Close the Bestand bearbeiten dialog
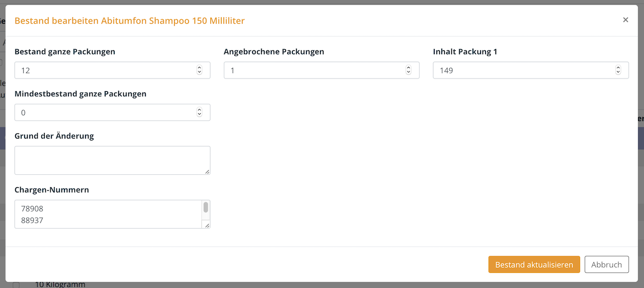Viewport: 644px width, 288px height. coord(625,20)
